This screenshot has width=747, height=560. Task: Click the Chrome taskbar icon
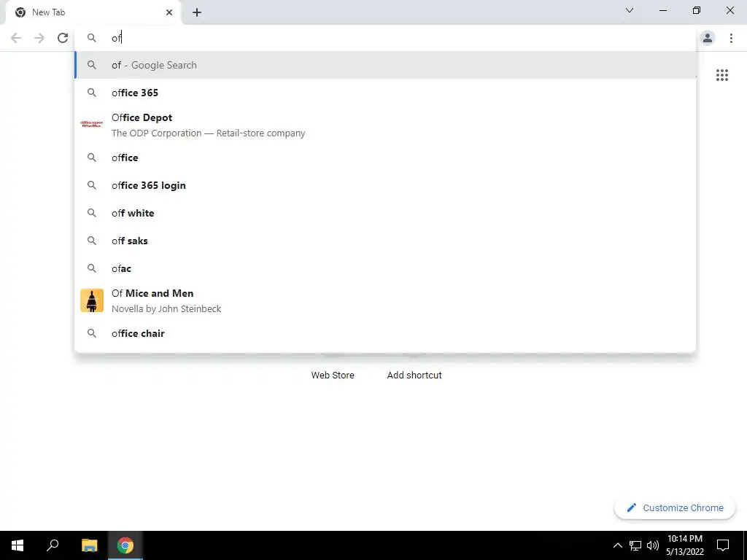click(125, 545)
